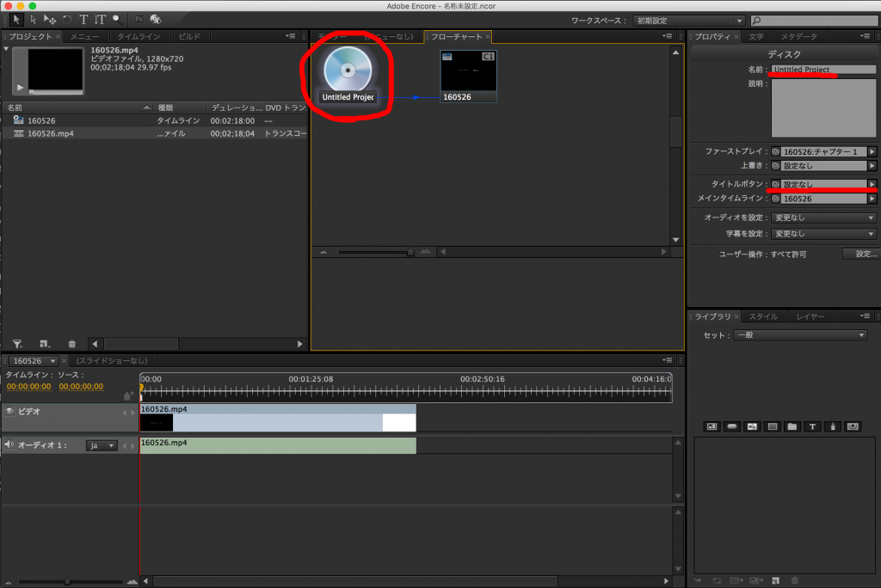Click the flowchart zoom slider handle
This screenshot has width=881, height=588.
point(410,252)
